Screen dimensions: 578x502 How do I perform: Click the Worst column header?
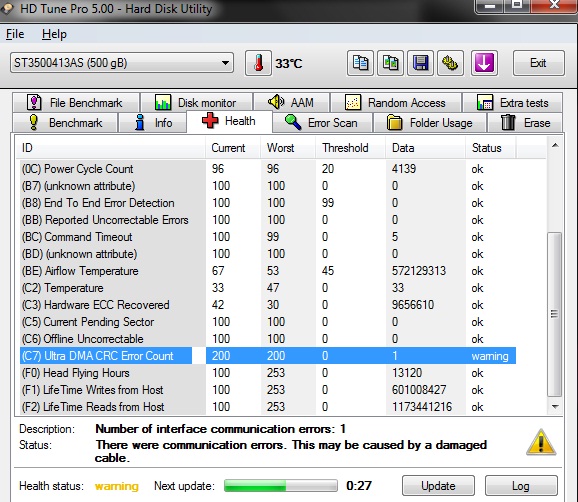click(288, 148)
